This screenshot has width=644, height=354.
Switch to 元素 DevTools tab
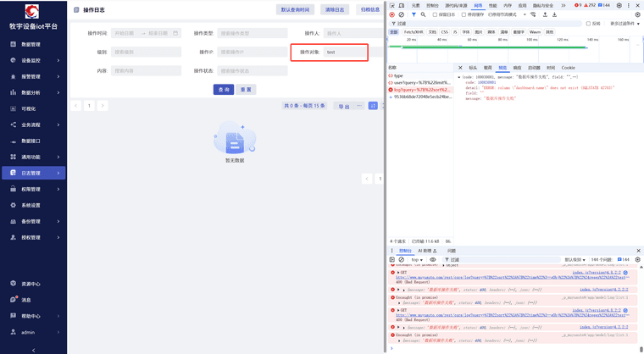[416, 5]
